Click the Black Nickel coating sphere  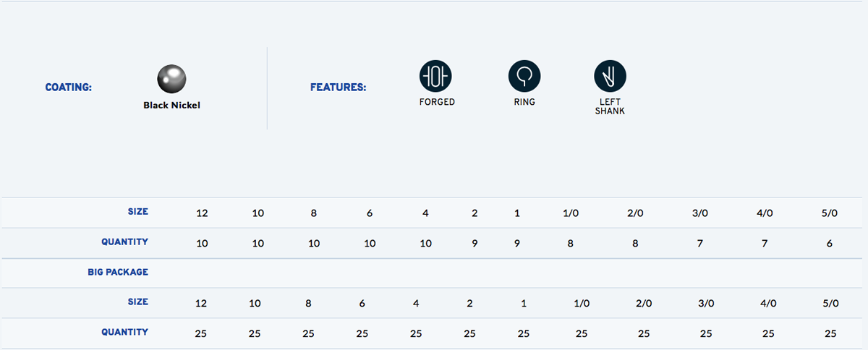click(x=171, y=79)
